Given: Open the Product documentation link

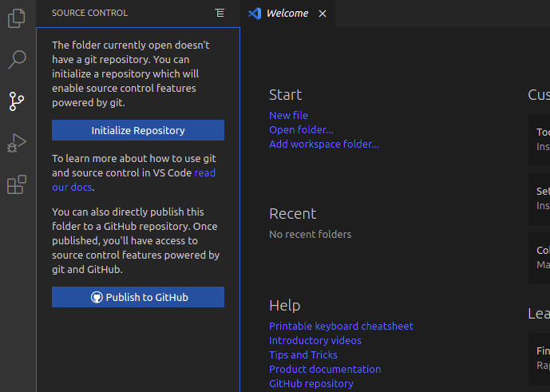Looking at the screenshot, I should tap(324, 370).
